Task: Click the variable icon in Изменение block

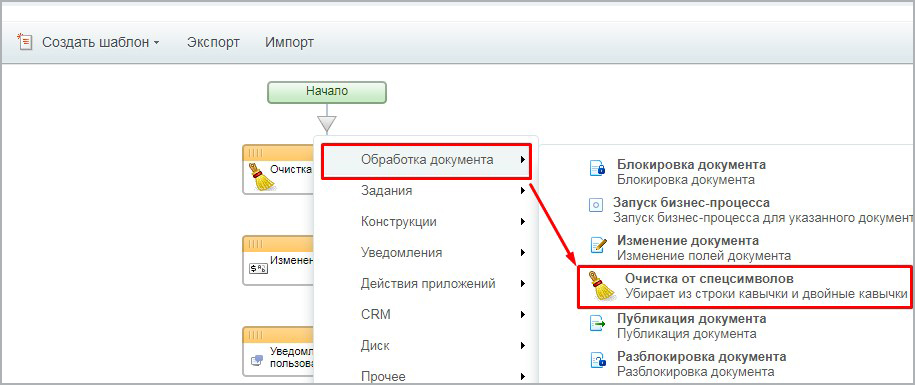Action: coord(258,269)
